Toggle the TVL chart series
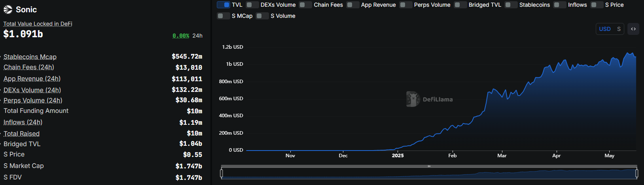Viewport: 644px width, 185px height. tap(224, 5)
